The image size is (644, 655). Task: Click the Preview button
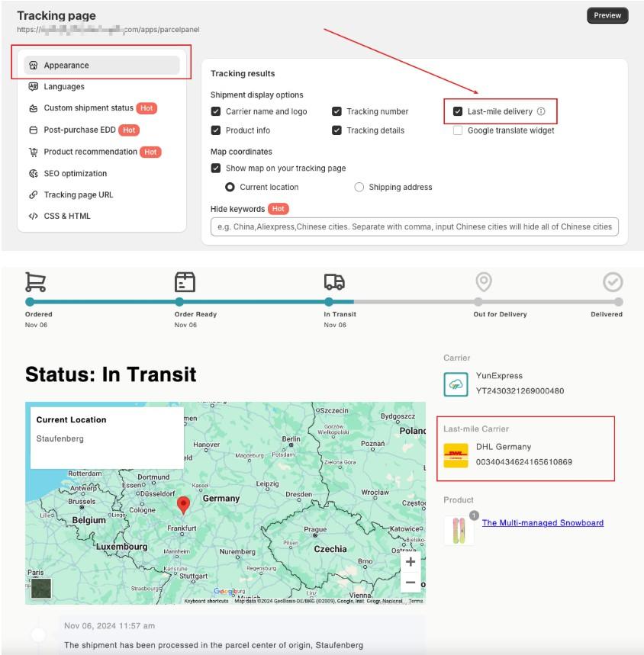607,15
